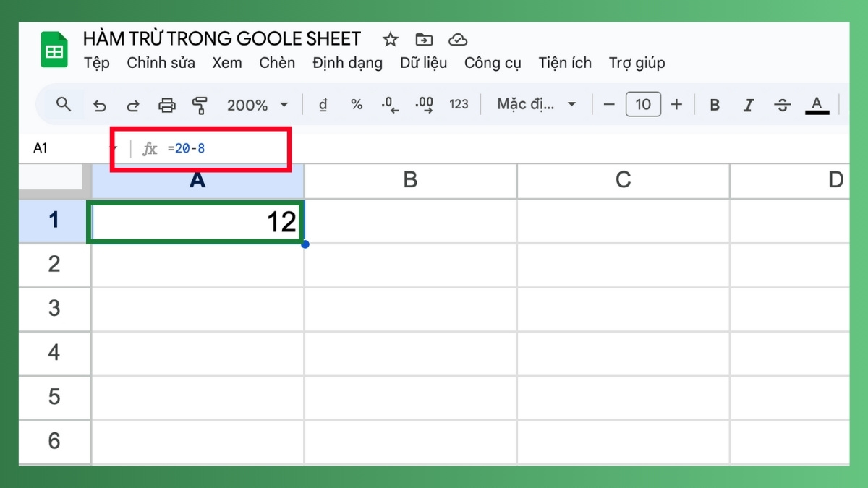Click the undo arrow

pos(100,106)
